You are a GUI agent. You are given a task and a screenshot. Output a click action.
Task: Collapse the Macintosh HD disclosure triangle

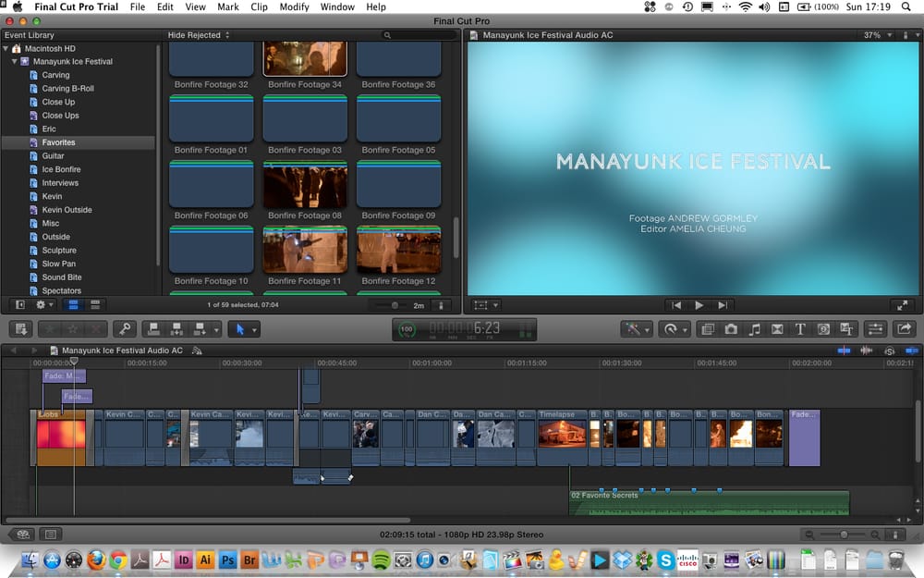coord(6,48)
